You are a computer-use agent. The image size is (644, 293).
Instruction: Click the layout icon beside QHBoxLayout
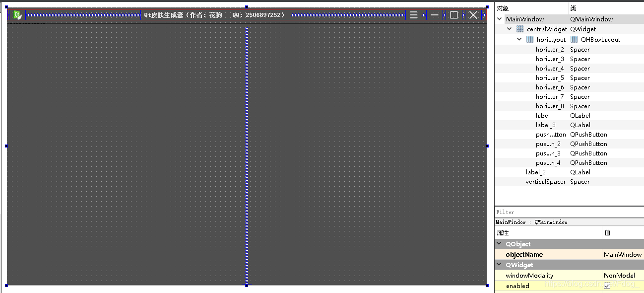pyautogui.click(x=574, y=39)
